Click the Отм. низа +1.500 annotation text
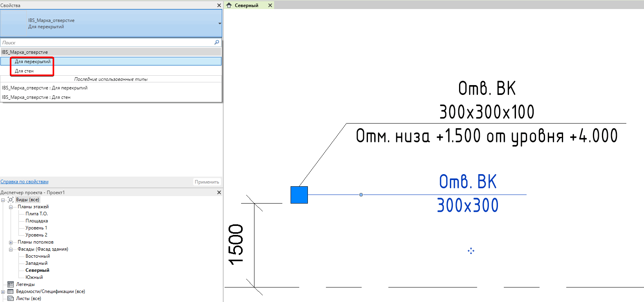 [487, 136]
